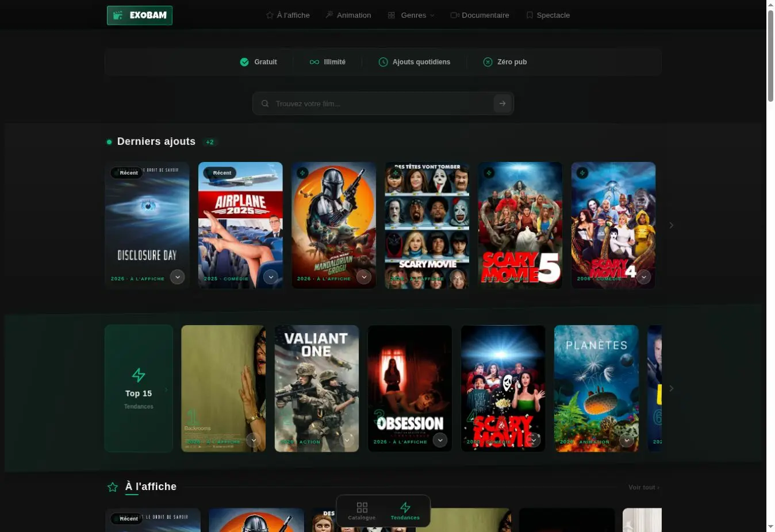775x532 pixels.
Task: Select the Tendances lightning icon in bottom bar
Action: [x=405, y=507]
